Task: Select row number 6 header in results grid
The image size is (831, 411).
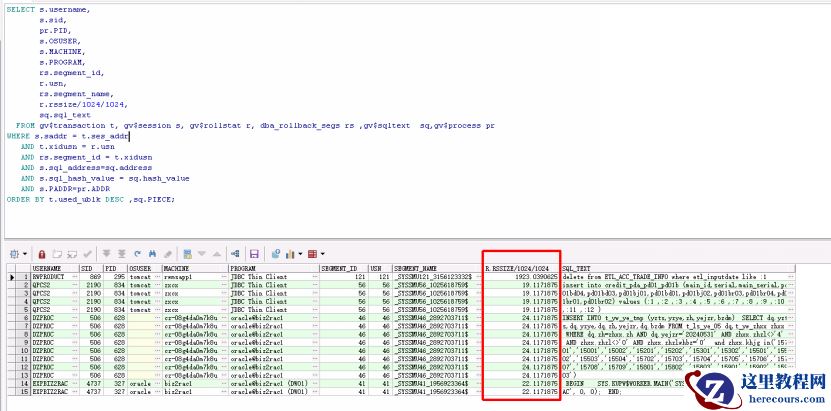Action: tap(23, 318)
